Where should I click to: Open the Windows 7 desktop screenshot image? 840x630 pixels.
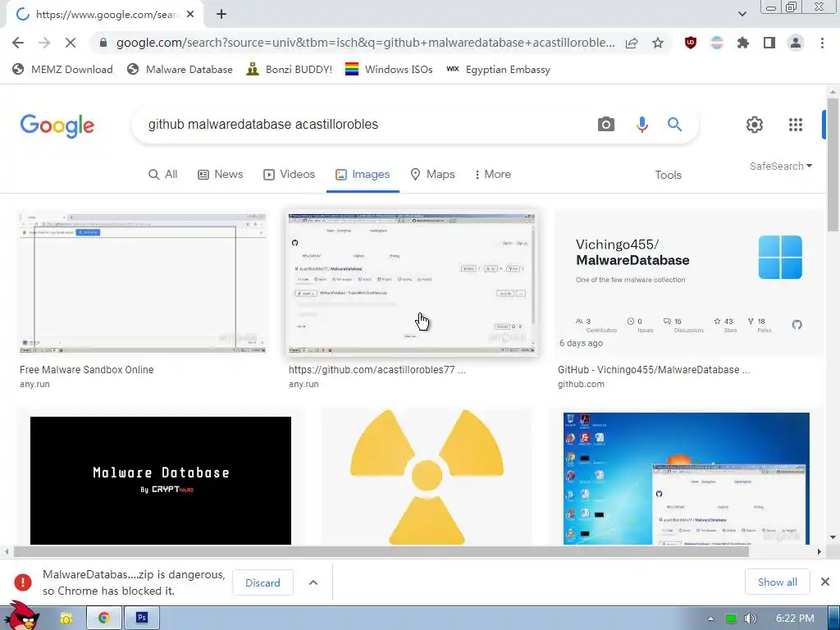(687, 479)
